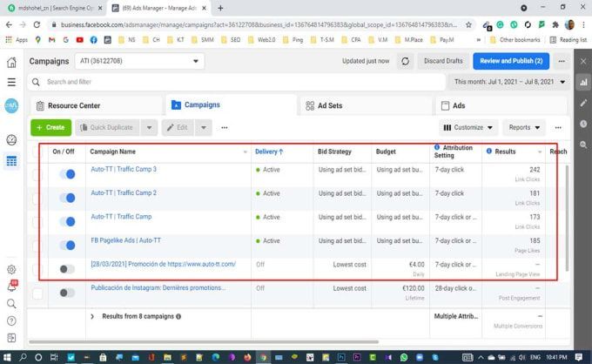Open Auto-TT Traffic Camp 2 campaign link
592x364 pixels.
(124, 193)
